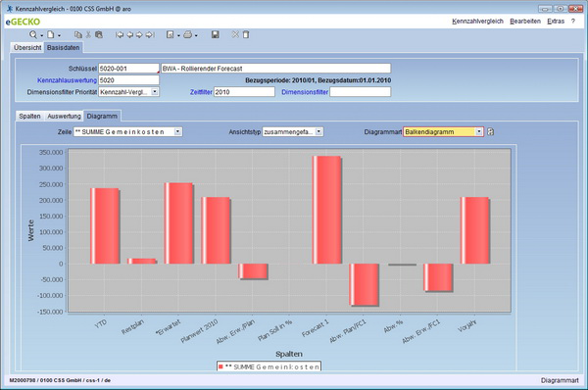Open the new document dropdown arrow
Image resolution: width=588 pixels, height=390 pixels.
[x=59, y=35]
